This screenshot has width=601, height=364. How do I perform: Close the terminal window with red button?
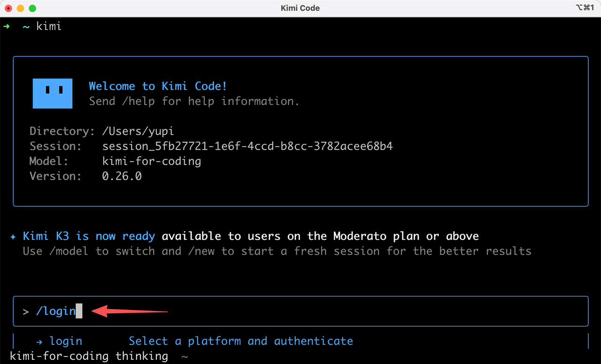tap(8, 8)
